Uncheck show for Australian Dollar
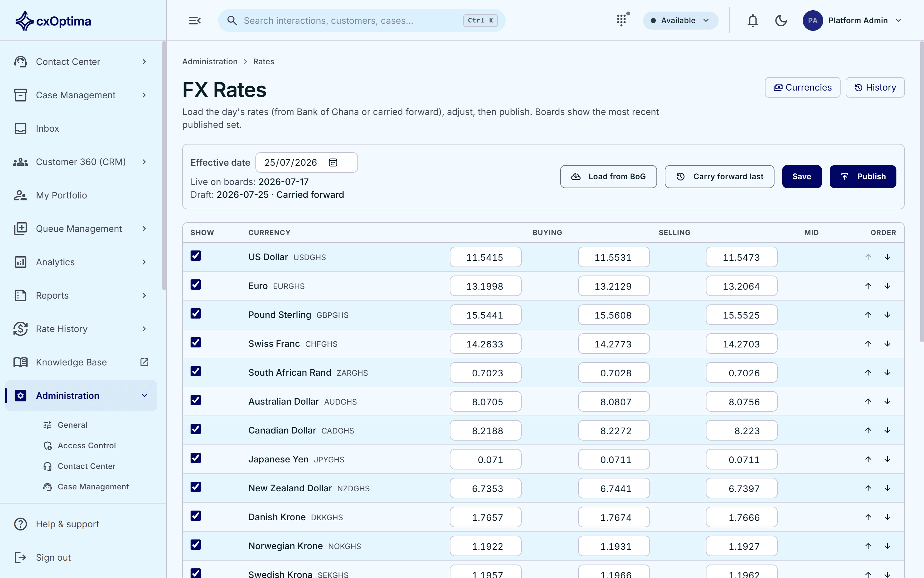 [x=195, y=400]
